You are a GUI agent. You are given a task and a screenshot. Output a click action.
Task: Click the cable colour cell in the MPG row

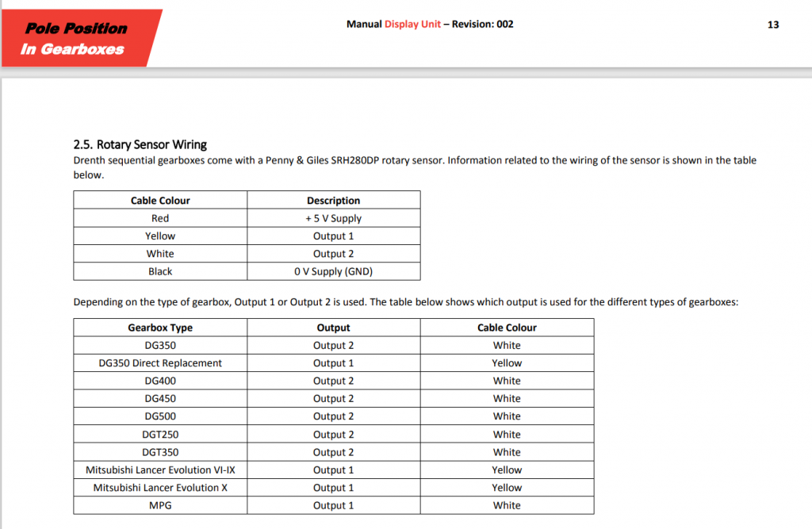pyautogui.click(x=507, y=505)
